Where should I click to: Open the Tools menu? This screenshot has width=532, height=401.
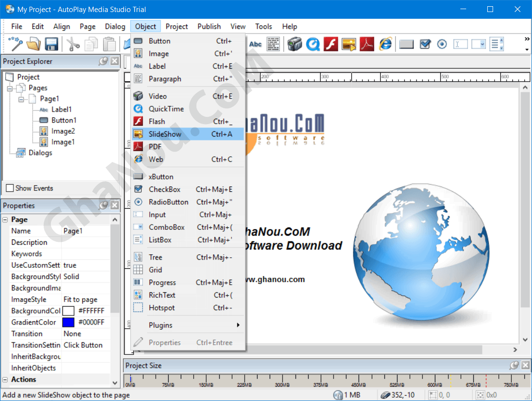[264, 26]
